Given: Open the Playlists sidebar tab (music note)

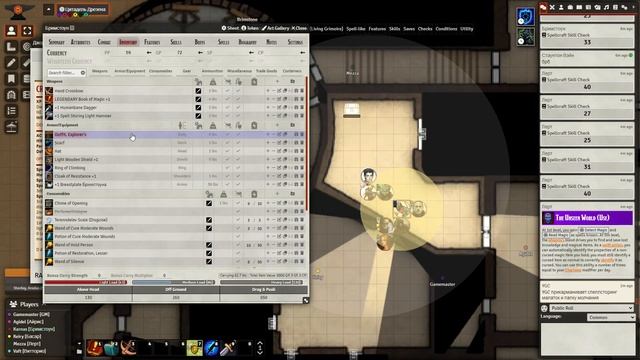Looking at the screenshot, I should pos(606,7).
